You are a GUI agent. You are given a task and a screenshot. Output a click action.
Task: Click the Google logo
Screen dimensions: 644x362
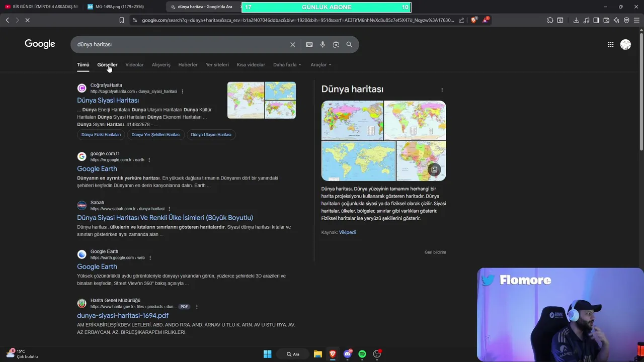tap(40, 44)
